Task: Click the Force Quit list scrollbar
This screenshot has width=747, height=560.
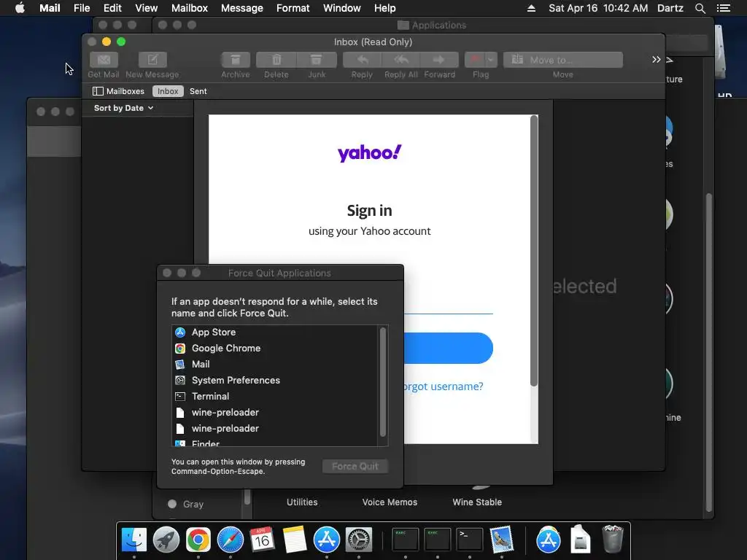Action: point(382,382)
